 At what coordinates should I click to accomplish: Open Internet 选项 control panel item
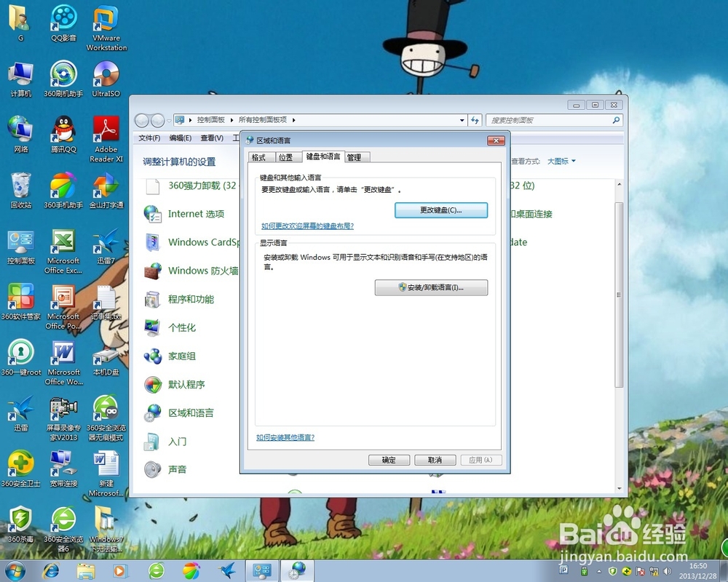pos(184,214)
